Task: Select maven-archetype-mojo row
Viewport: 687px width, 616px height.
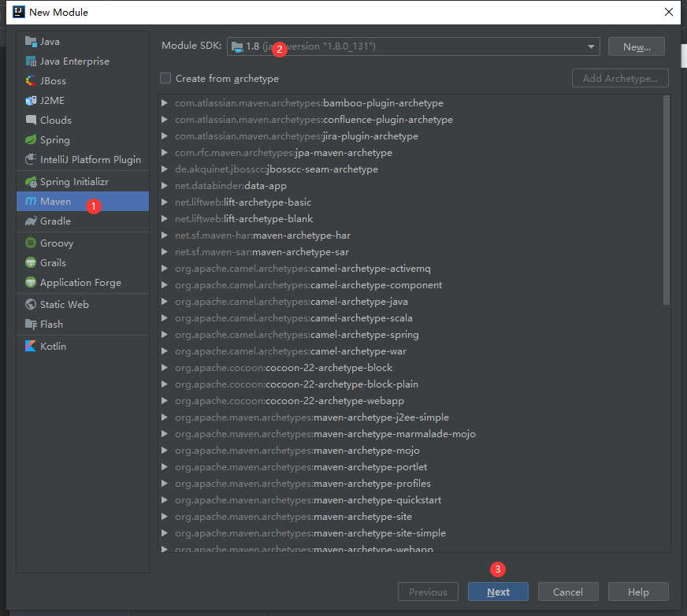Action: click(410, 451)
